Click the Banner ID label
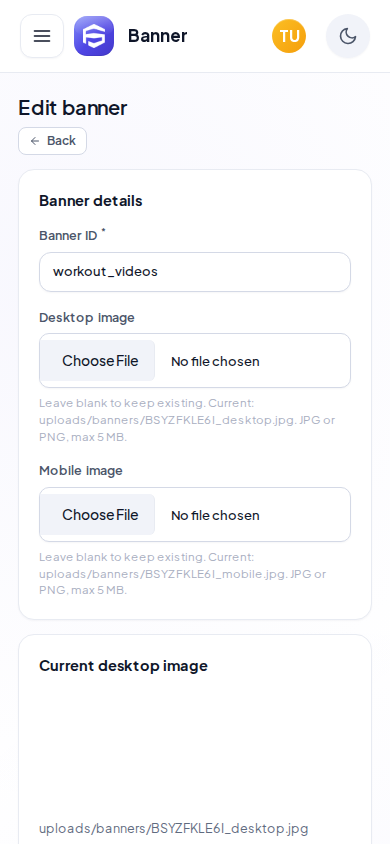This screenshot has width=390, height=844. [68, 235]
